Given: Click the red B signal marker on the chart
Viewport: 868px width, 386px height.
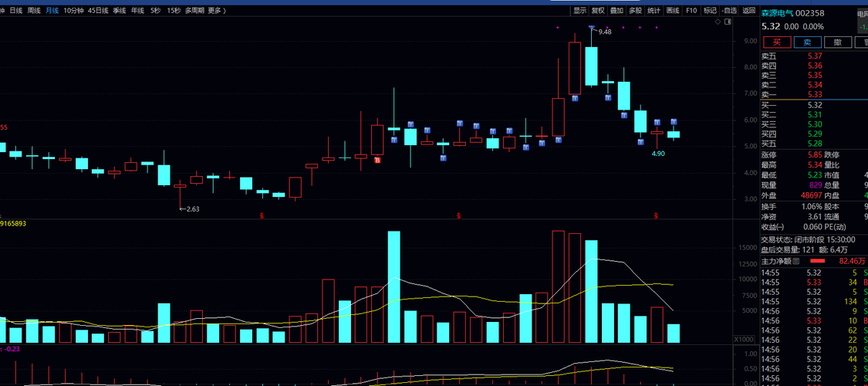Looking at the screenshot, I should (378, 160).
